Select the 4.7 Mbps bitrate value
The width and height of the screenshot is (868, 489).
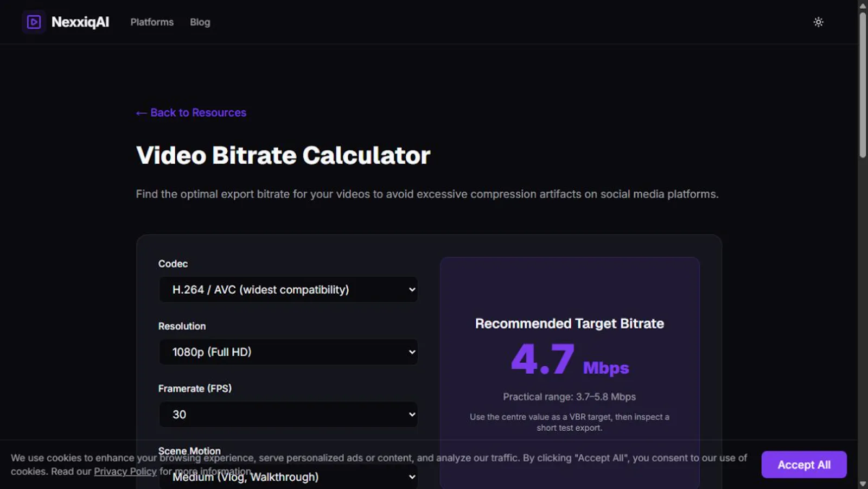[570, 360]
